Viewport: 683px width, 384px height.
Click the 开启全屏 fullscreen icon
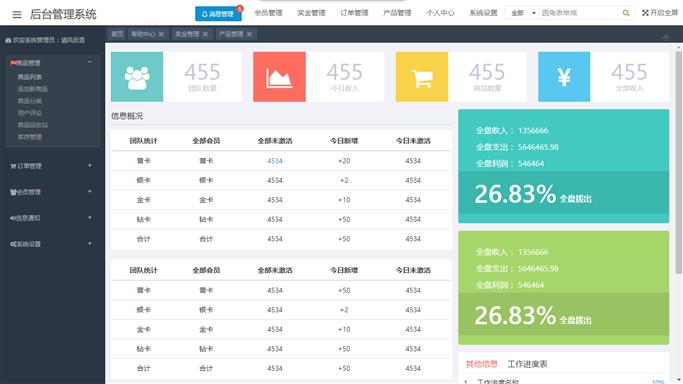click(x=645, y=13)
